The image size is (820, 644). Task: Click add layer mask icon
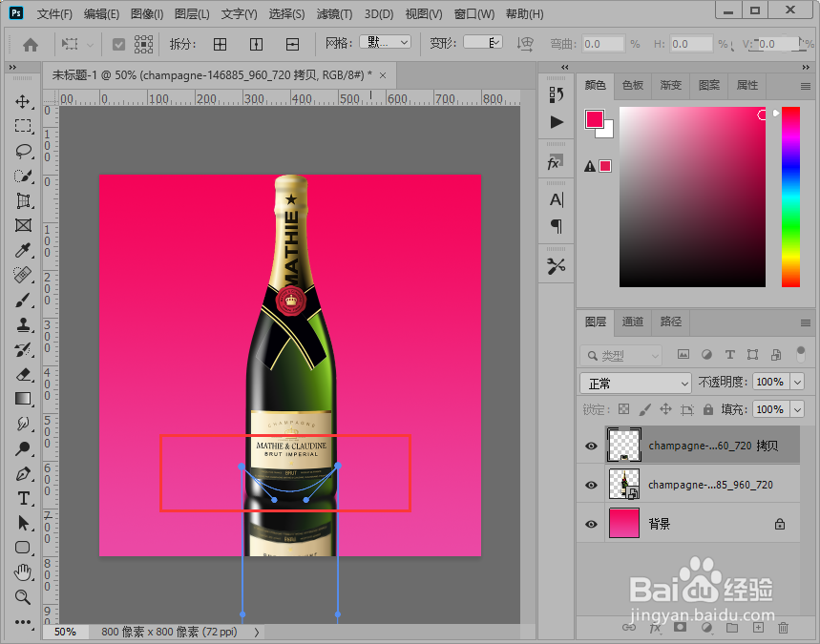(680, 628)
